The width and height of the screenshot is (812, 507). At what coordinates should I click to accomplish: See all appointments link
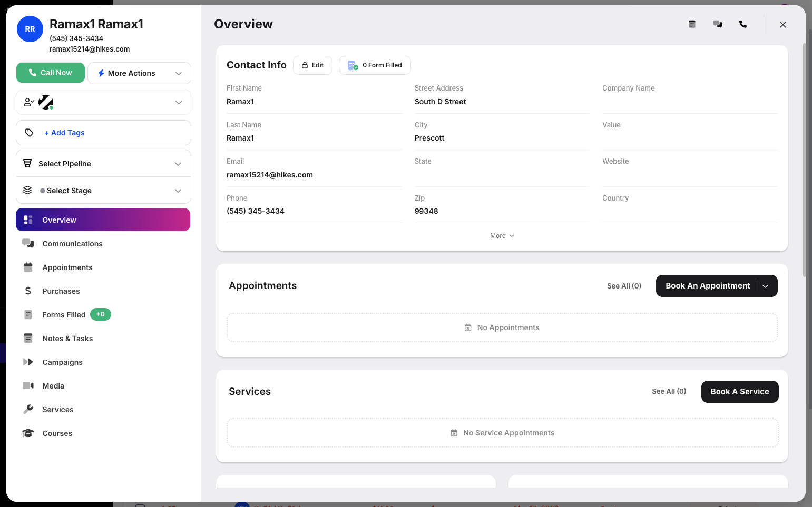(624, 286)
